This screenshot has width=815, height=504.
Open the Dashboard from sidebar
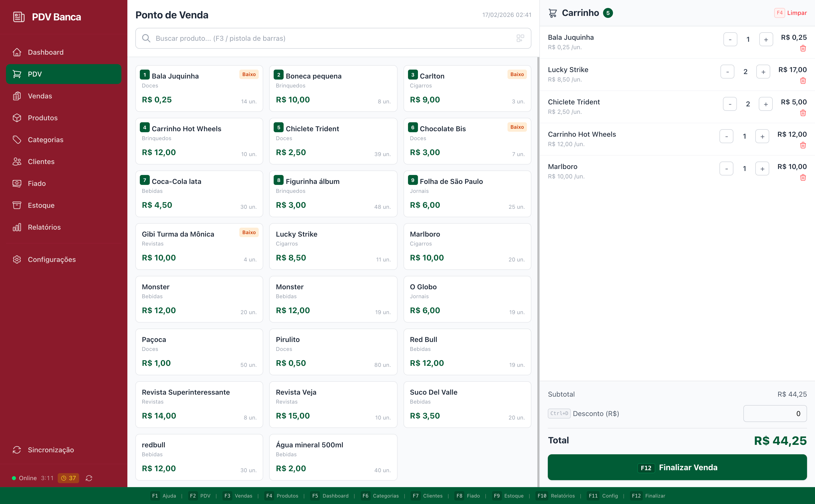click(45, 52)
